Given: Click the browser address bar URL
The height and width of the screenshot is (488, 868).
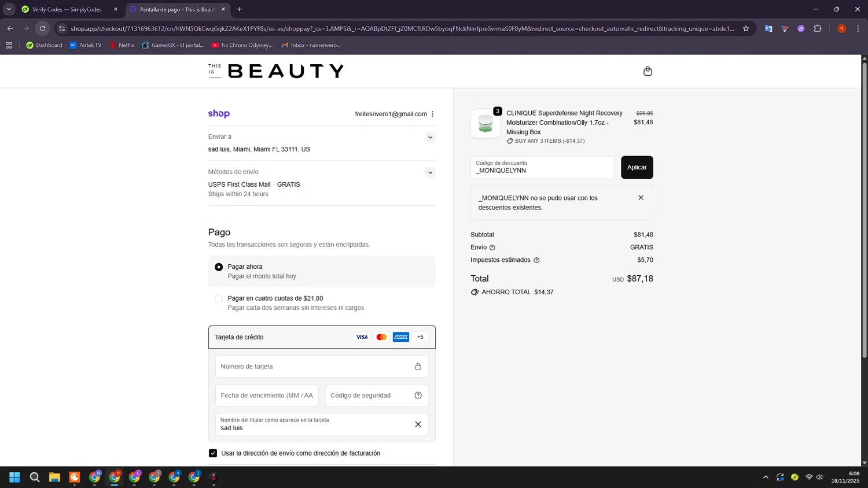Looking at the screenshot, I should (402, 28).
